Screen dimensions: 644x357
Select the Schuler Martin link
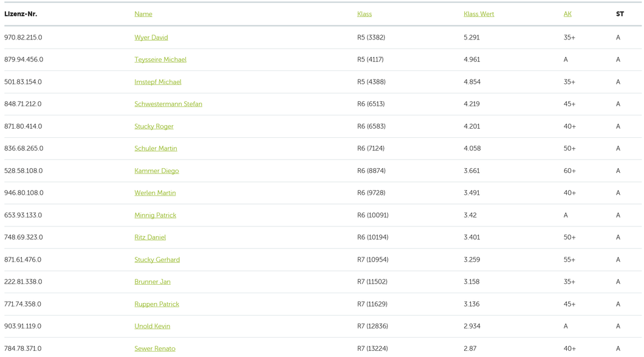tap(156, 148)
